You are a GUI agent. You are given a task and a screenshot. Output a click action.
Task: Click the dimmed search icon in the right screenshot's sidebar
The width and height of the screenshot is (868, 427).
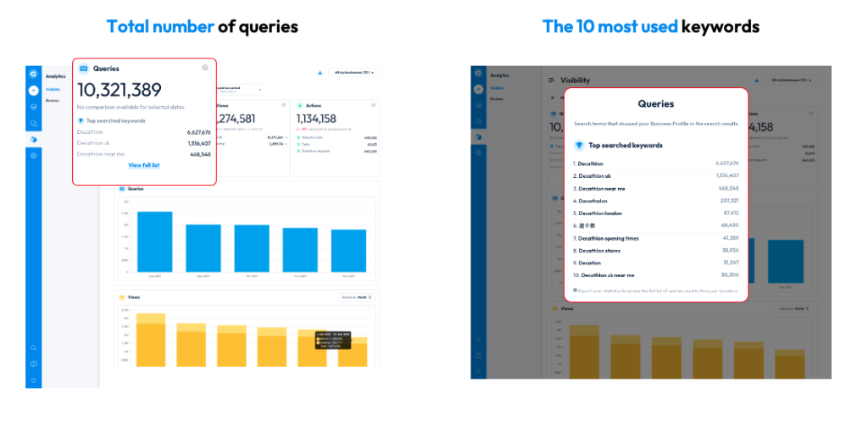point(479,340)
